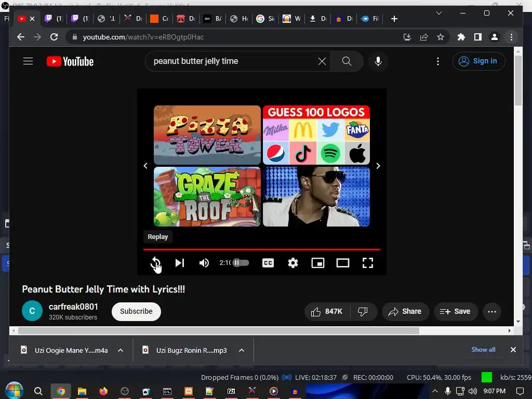This screenshot has height=399, width=532.
Task: Open a new browser tab
Action: (x=394, y=19)
